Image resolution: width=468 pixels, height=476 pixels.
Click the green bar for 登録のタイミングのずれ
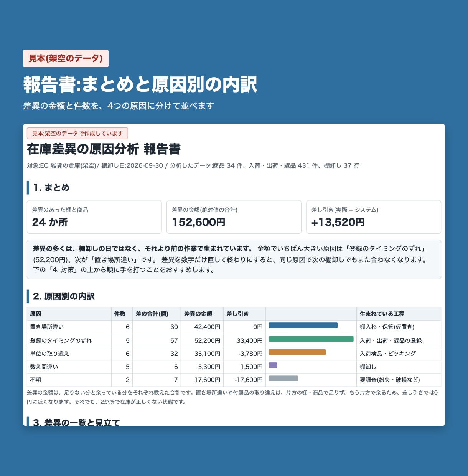pos(311,339)
